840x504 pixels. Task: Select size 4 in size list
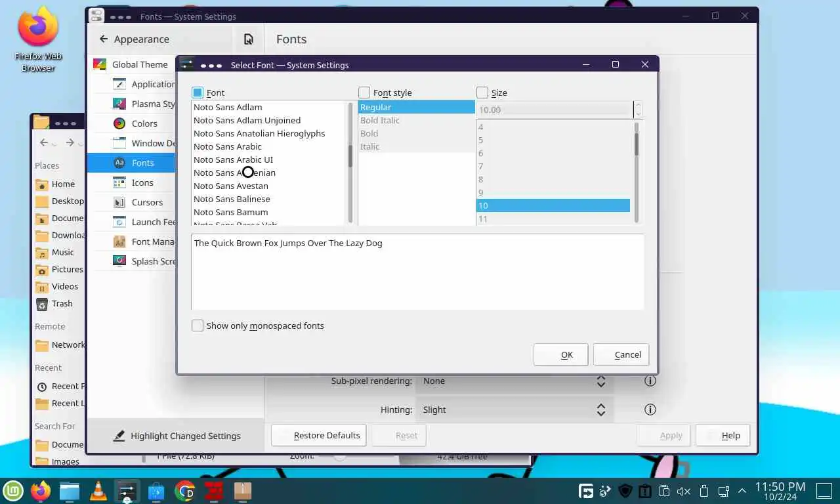553,127
